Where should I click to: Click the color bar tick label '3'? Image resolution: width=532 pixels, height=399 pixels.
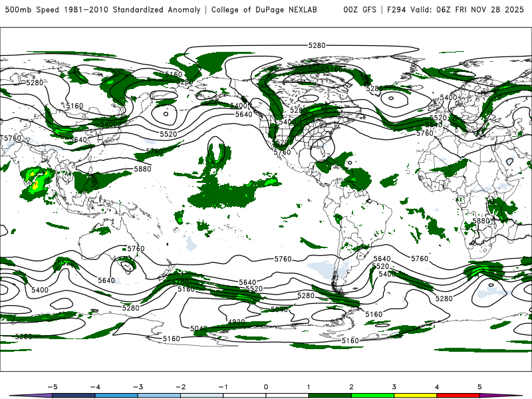(x=394, y=387)
